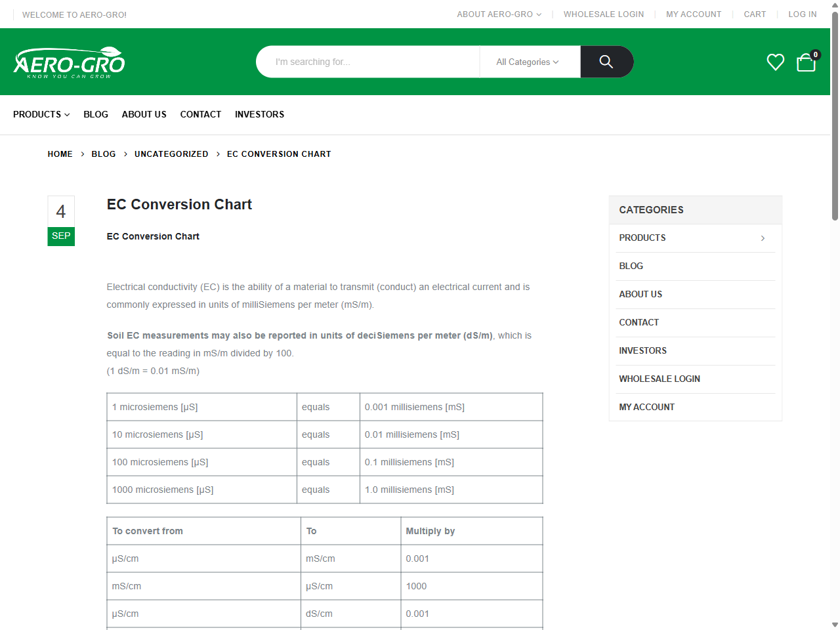840x630 pixels.
Task: Click the cart item count badge
Action: [815, 54]
